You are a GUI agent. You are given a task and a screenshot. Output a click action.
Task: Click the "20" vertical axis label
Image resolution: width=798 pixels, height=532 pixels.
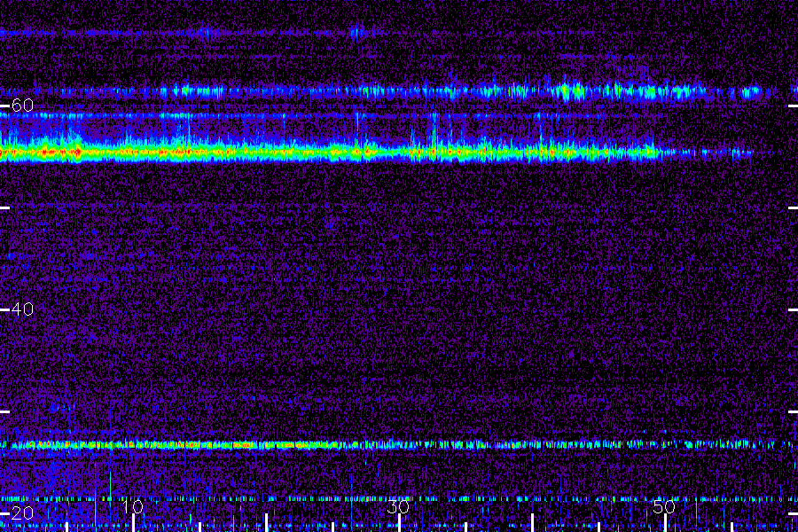22,512
